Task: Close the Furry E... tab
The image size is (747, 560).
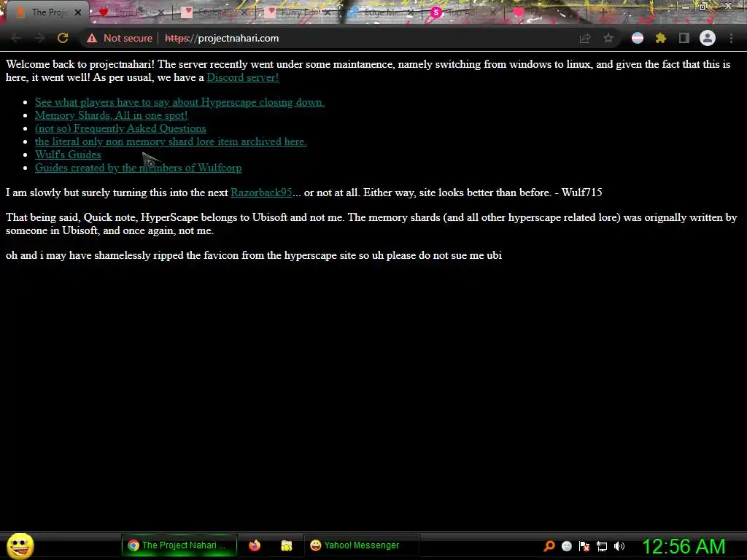Action: pos(328,12)
